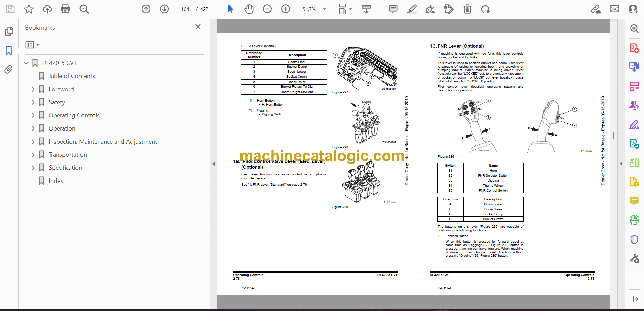Viewport: 644px width, 311px height.
Task: Toggle the Bookmarks panel icon
Action: pyautogui.click(x=9, y=51)
